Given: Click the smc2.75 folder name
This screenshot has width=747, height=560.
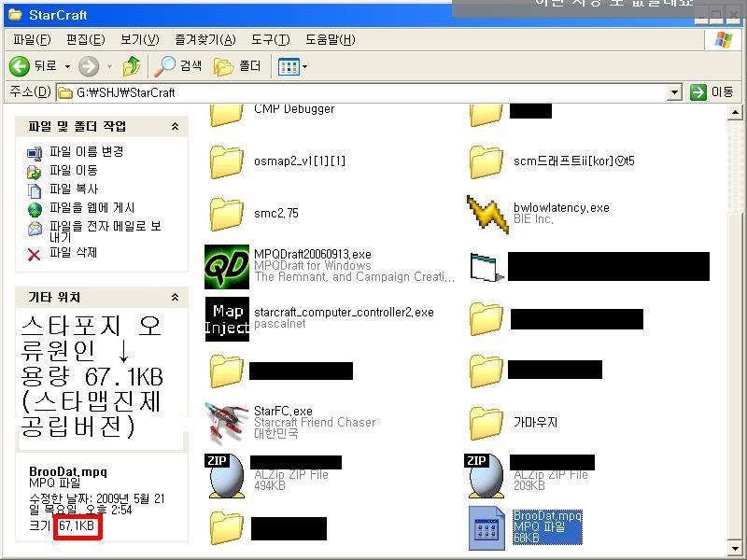Looking at the screenshot, I should coord(276,214).
